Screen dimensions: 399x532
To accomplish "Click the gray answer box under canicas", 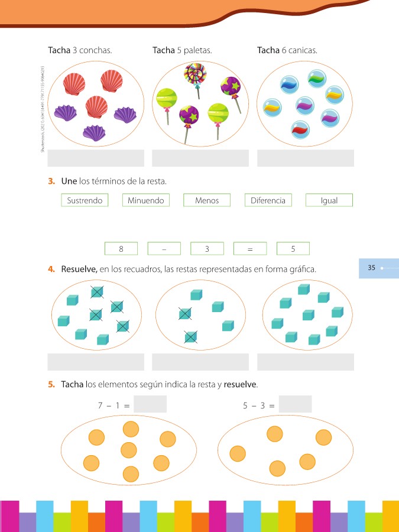I will 306,158.
